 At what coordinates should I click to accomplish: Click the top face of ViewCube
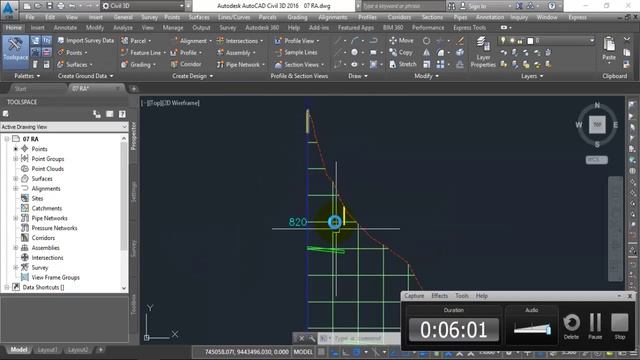tap(597, 124)
